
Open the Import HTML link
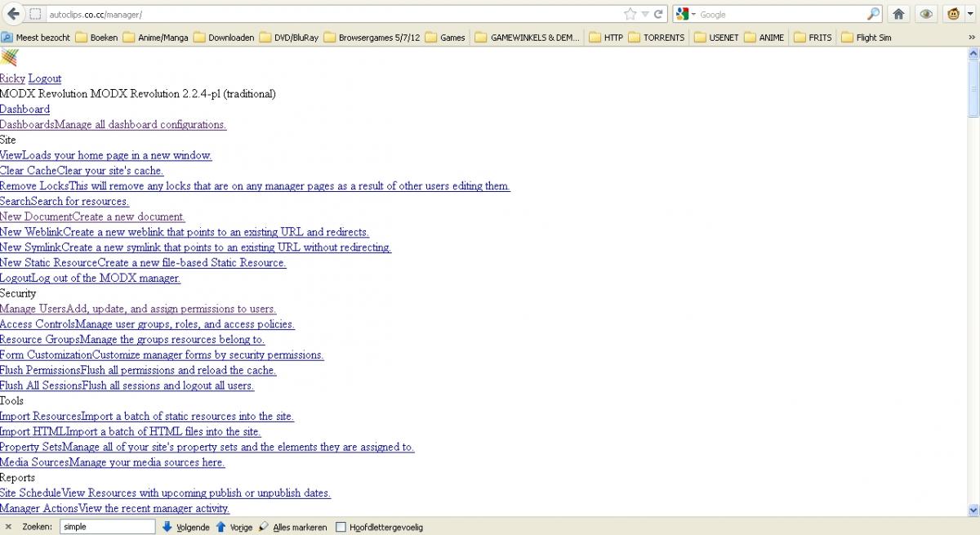coord(131,432)
